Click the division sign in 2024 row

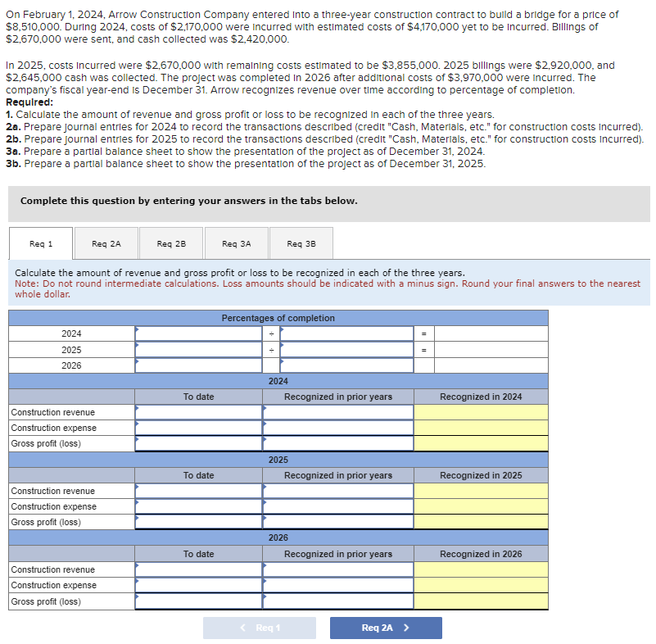click(x=271, y=333)
